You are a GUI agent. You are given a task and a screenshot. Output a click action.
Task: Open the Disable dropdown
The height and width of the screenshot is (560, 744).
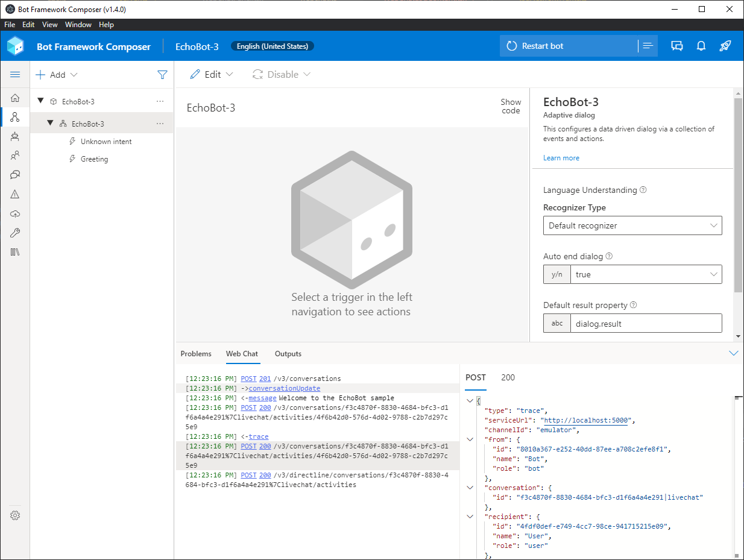click(282, 75)
